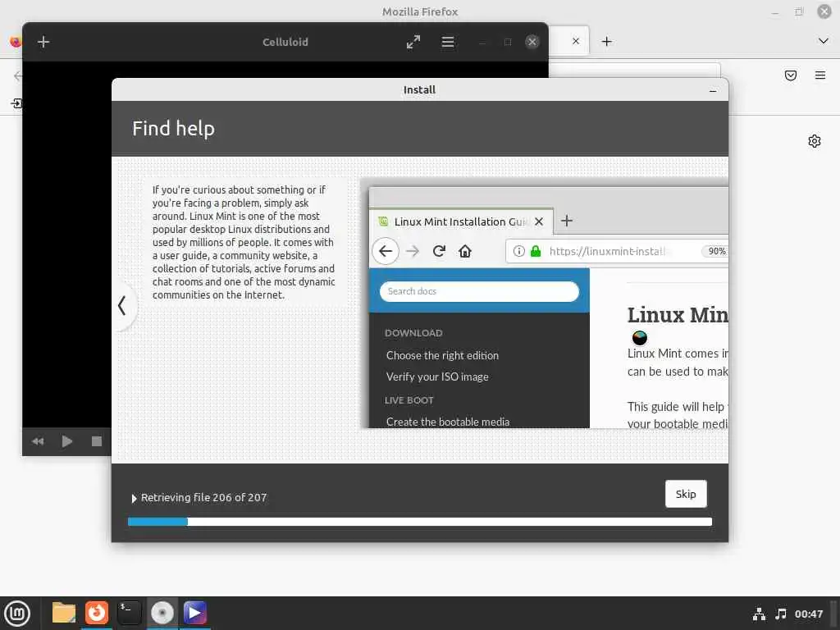List all Firefox tabs dropdown
Screen dimensions: 840x630
(824, 41)
